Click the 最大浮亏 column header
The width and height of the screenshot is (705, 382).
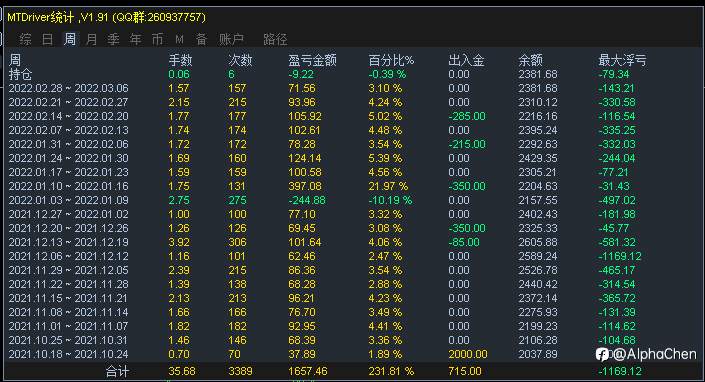click(622, 60)
